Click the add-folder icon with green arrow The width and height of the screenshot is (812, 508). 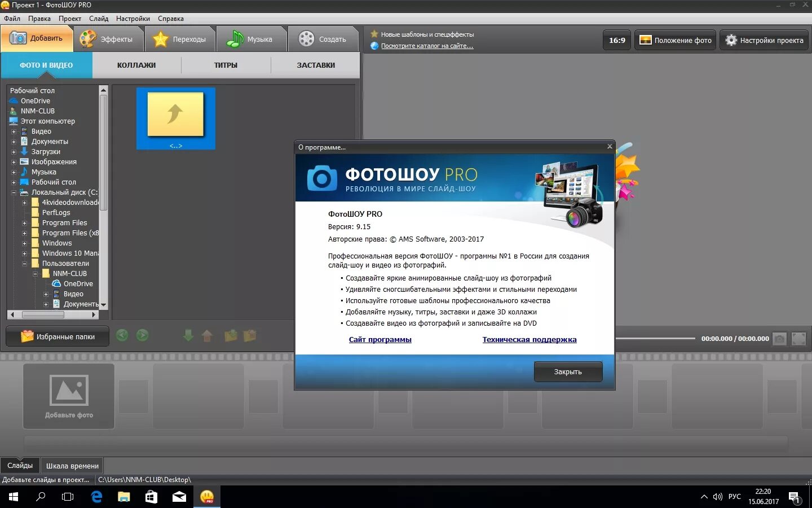point(231,336)
